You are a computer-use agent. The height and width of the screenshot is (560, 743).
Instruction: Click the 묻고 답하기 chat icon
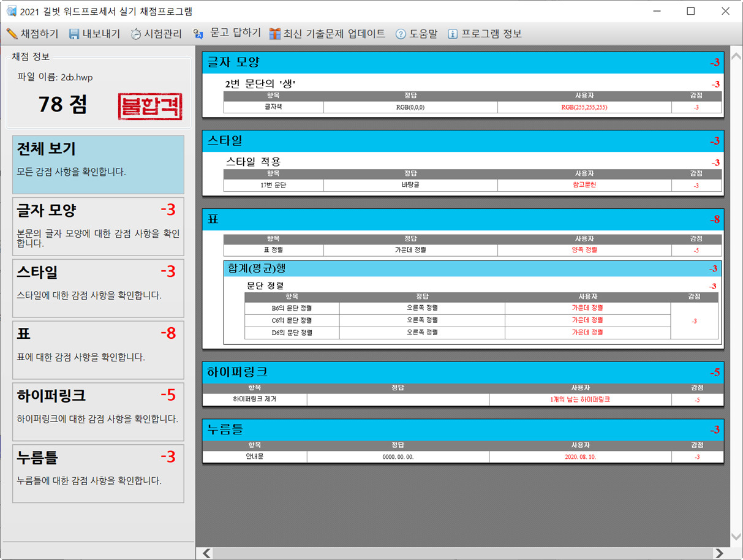198,34
